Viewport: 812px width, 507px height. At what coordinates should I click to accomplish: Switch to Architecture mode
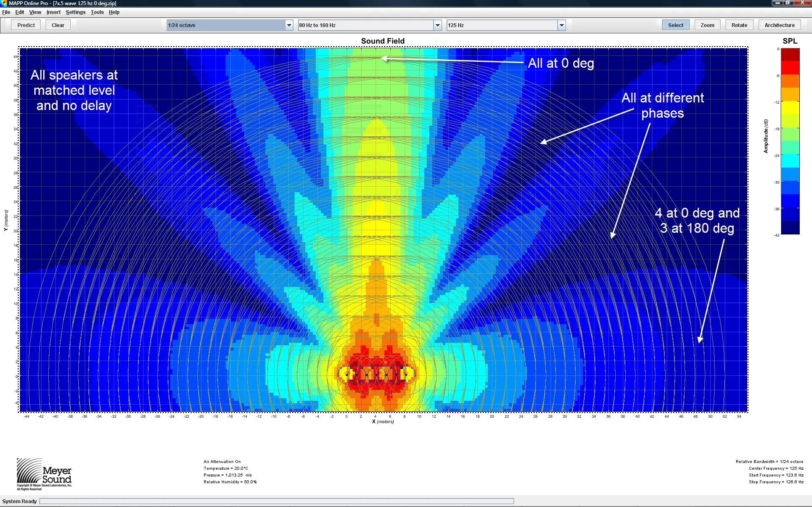coord(779,25)
